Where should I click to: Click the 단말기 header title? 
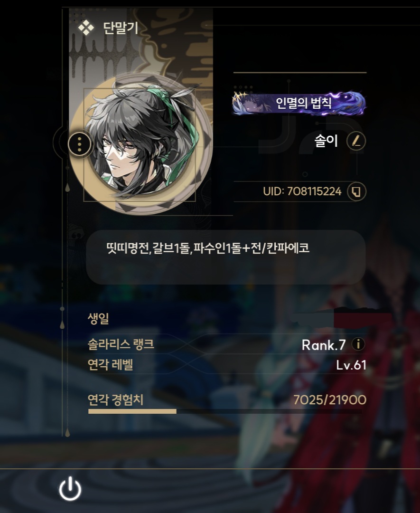pyautogui.click(x=121, y=28)
